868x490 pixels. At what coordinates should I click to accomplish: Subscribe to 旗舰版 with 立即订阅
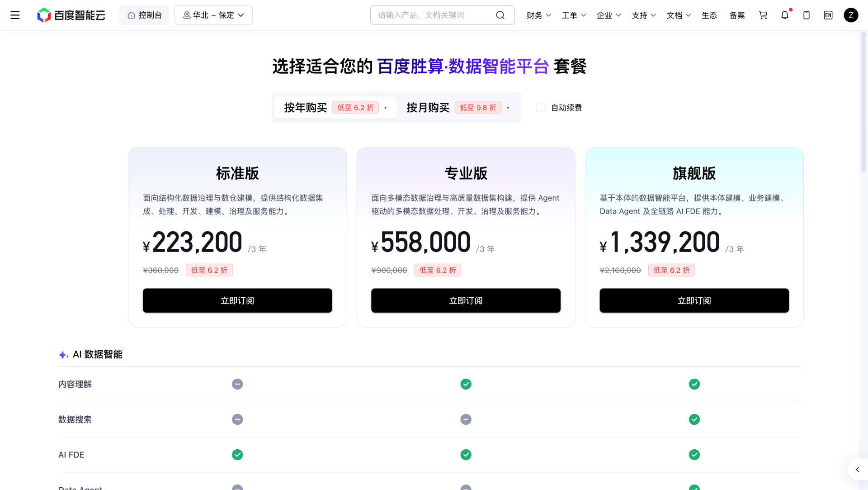click(x=694, y=300)
